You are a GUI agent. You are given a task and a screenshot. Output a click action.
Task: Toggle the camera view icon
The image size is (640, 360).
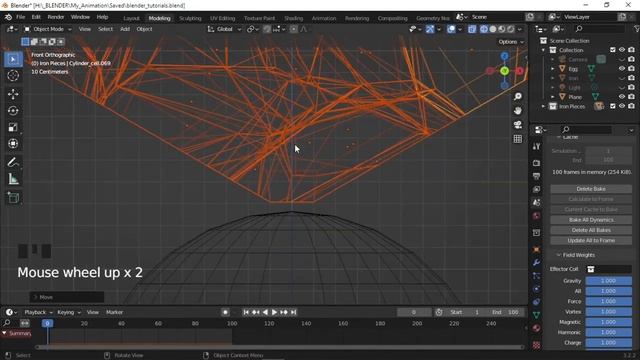click(518, 125)
